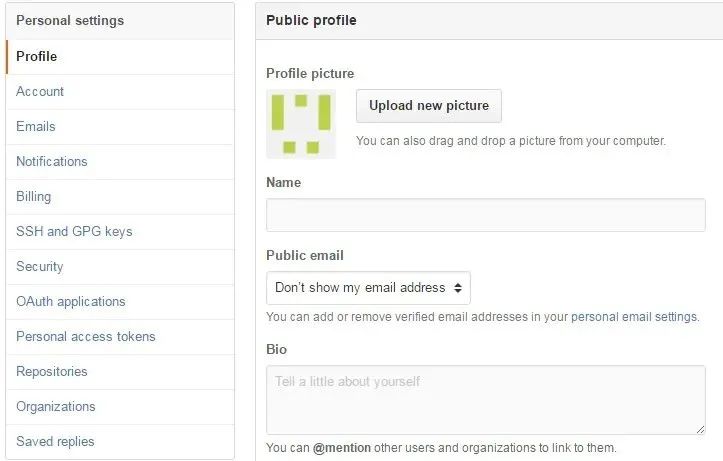
Task: Go to Emails settings
Action: pos(36,127)
